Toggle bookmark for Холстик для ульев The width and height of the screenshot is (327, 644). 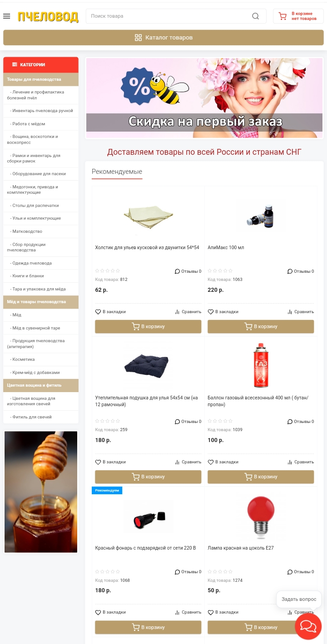tap(110, 312)
